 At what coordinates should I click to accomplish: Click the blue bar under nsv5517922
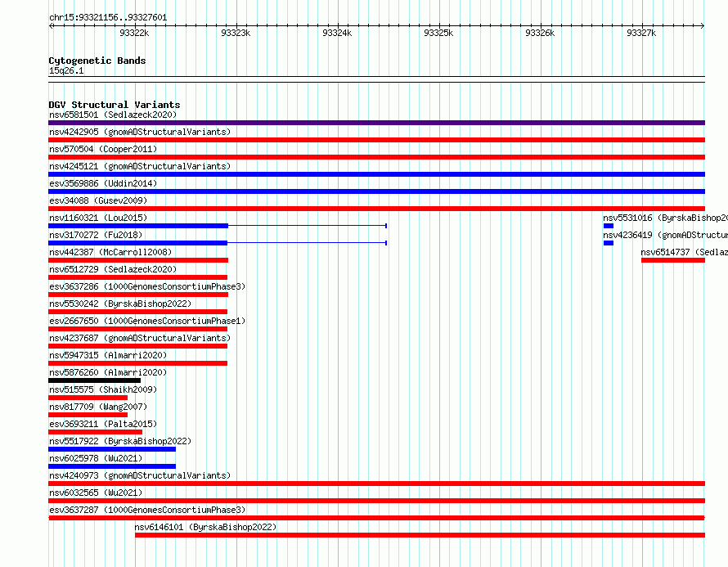[112, 449]
